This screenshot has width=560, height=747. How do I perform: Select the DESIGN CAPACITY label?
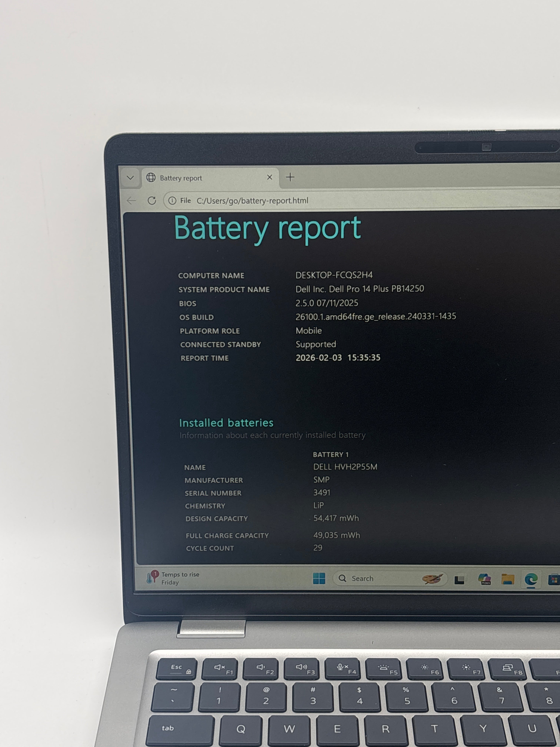tap(216, 518)
